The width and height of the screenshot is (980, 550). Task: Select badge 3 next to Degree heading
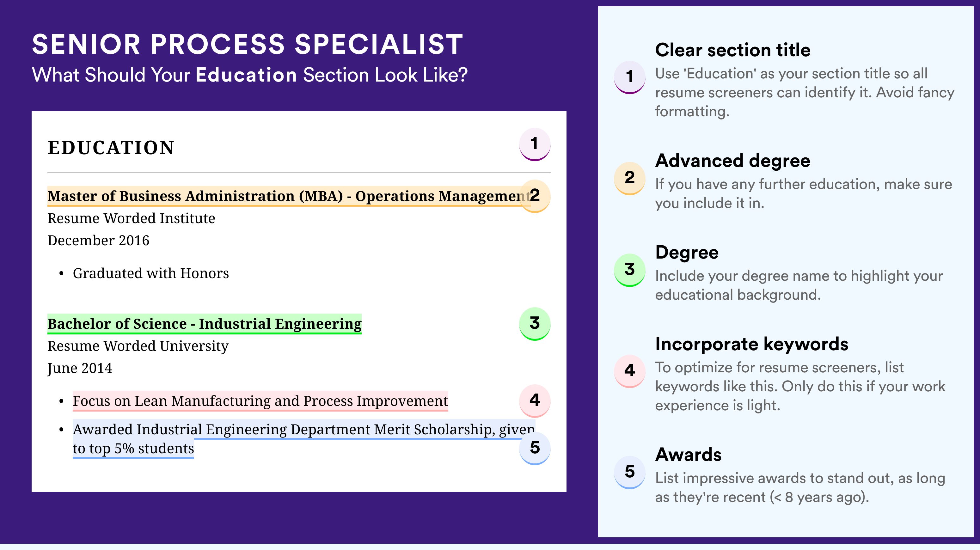(630, 270)
